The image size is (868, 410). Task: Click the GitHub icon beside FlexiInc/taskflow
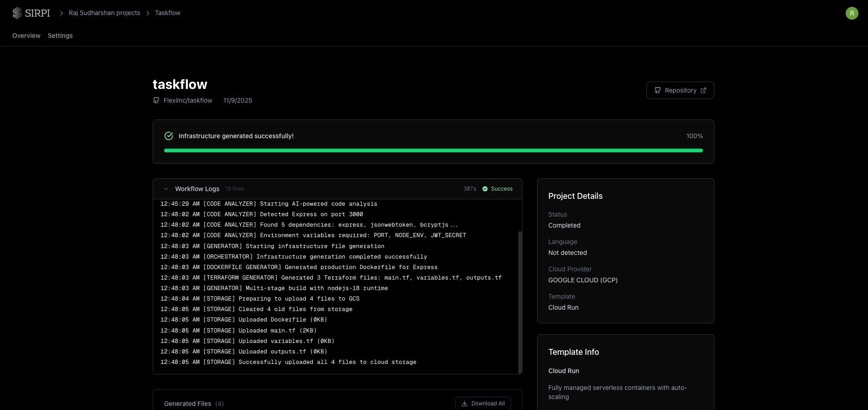coord(156,100)
